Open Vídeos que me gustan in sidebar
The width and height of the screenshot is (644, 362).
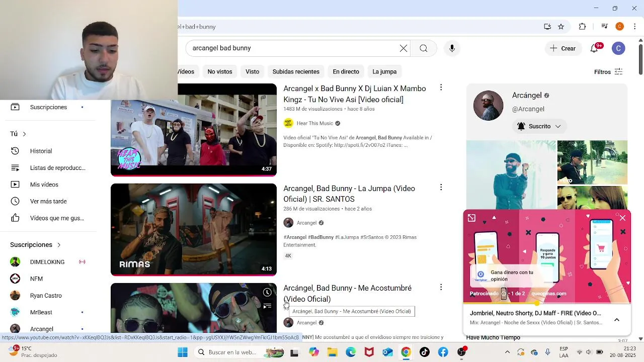[x=48, y=218]
